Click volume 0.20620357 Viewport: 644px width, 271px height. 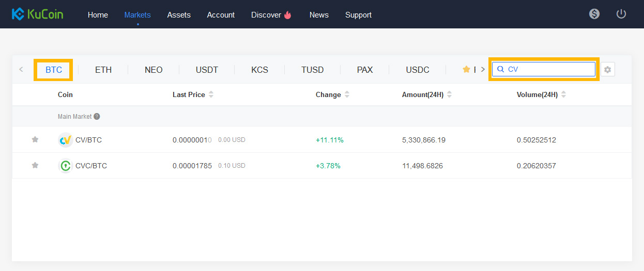coord(536,166)
